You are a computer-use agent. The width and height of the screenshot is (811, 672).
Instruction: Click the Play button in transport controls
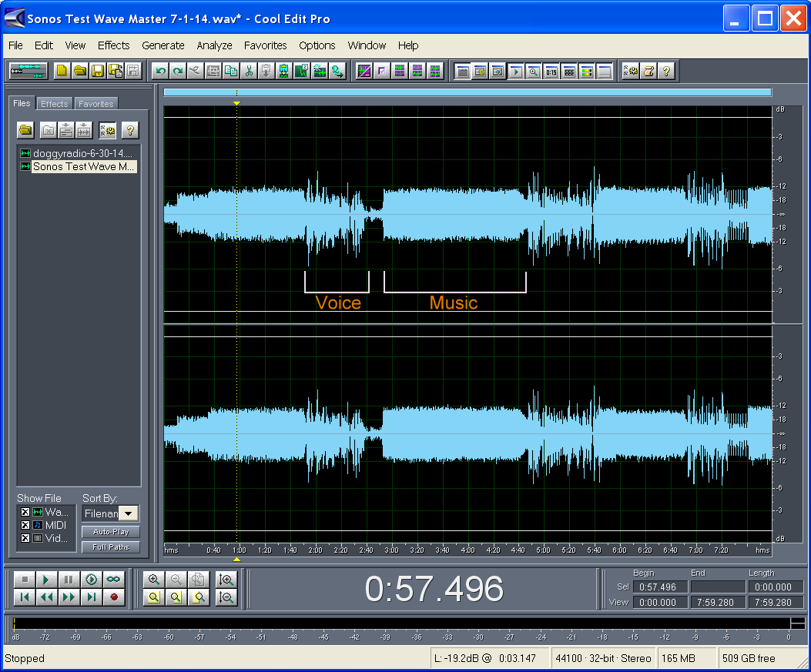click(x=46, y=580)
